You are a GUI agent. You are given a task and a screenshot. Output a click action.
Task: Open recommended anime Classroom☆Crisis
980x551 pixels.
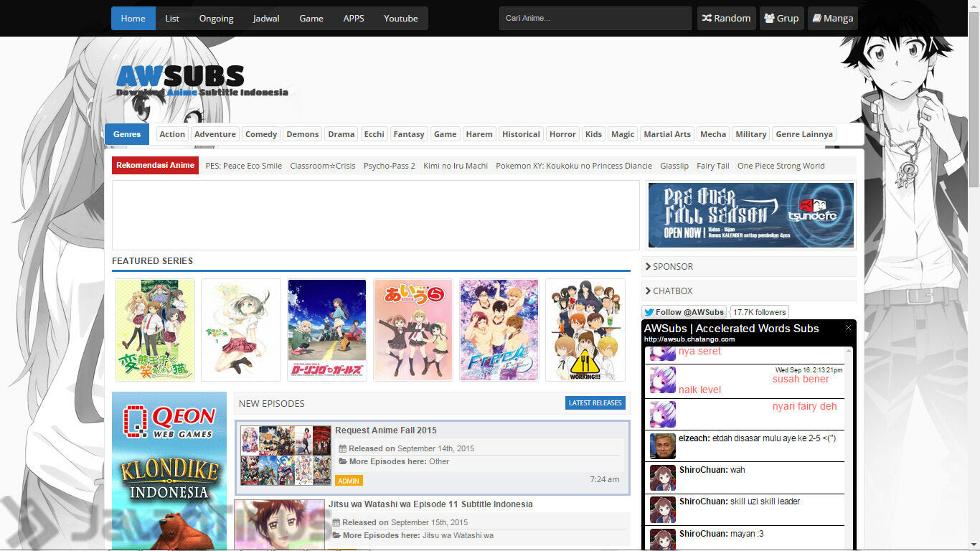click(323, 166)
